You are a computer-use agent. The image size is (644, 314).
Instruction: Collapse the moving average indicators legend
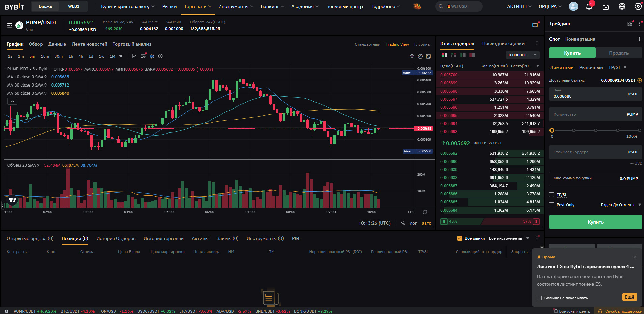12,101
